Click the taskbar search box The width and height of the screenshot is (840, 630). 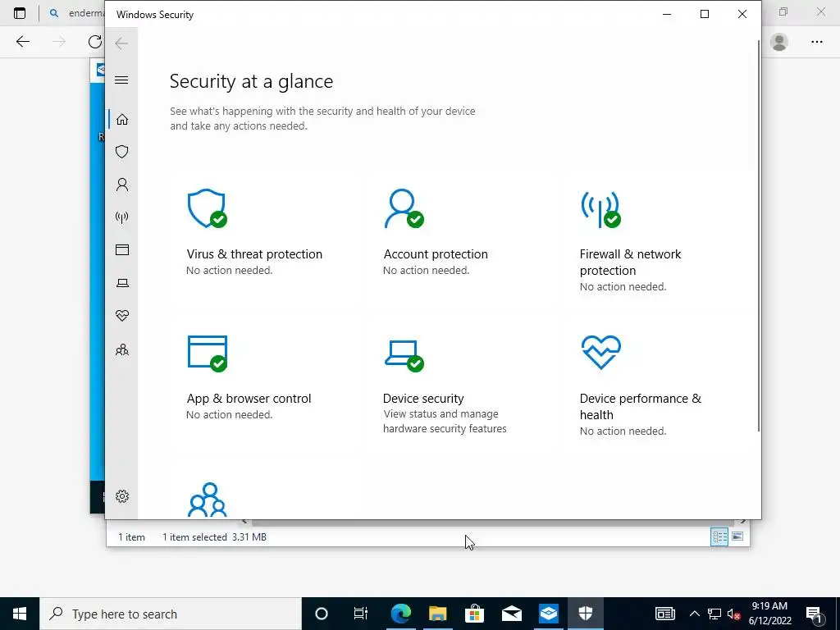click(x=171, y=614)
